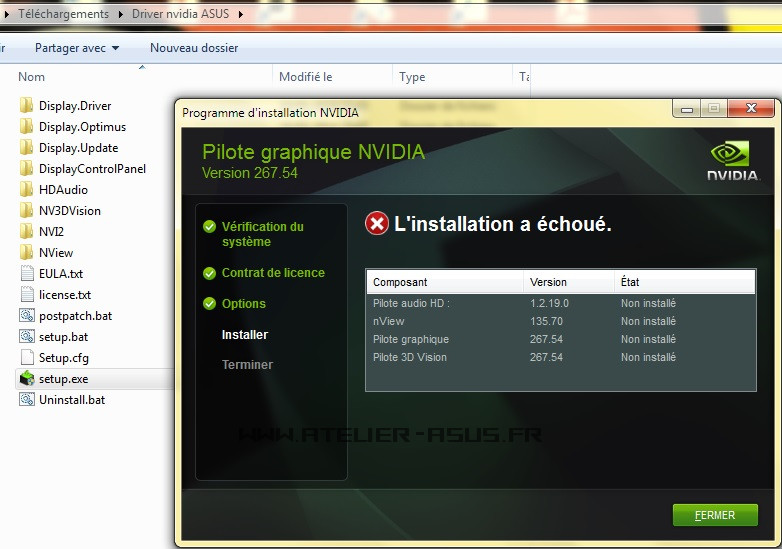Click the license.txt document icon

point(27,294)
